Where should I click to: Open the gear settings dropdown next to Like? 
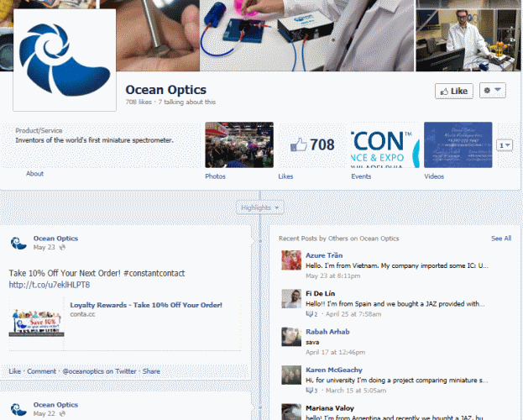point(493,90)
